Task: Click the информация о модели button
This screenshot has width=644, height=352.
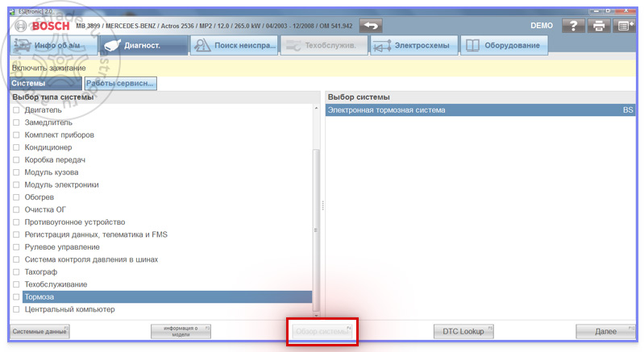Action: pyautogui.click(x=181, y=332)
